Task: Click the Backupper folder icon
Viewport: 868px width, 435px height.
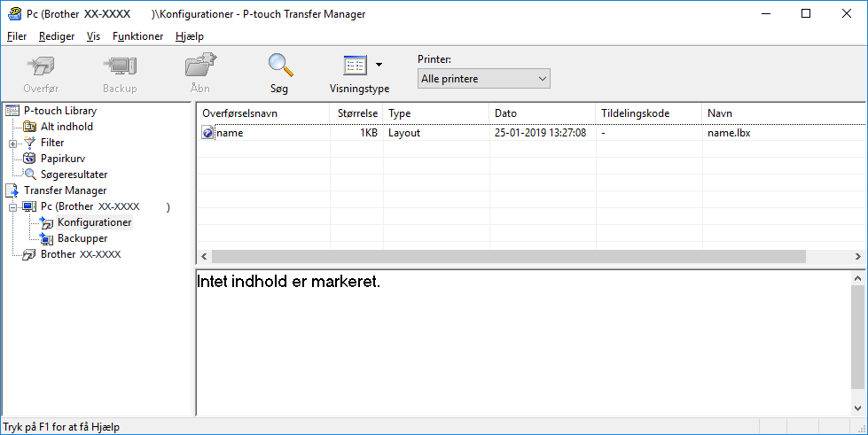Action: coord(46,239)
